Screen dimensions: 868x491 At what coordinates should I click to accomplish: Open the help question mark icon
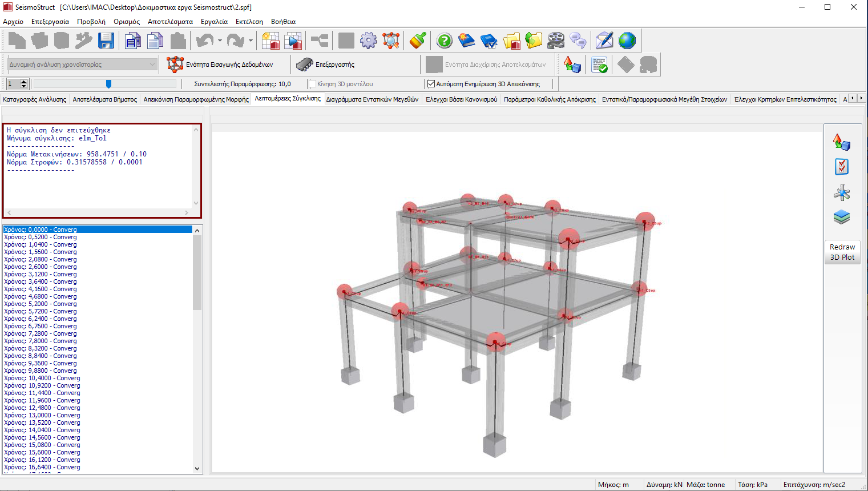pos(444,41)
